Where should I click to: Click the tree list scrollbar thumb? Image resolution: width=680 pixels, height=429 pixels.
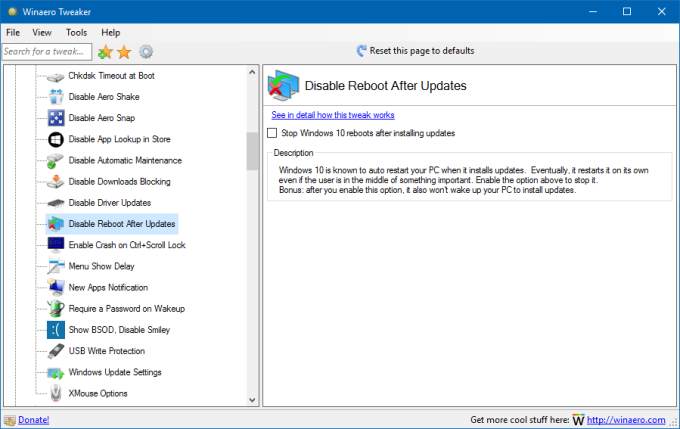252,151
